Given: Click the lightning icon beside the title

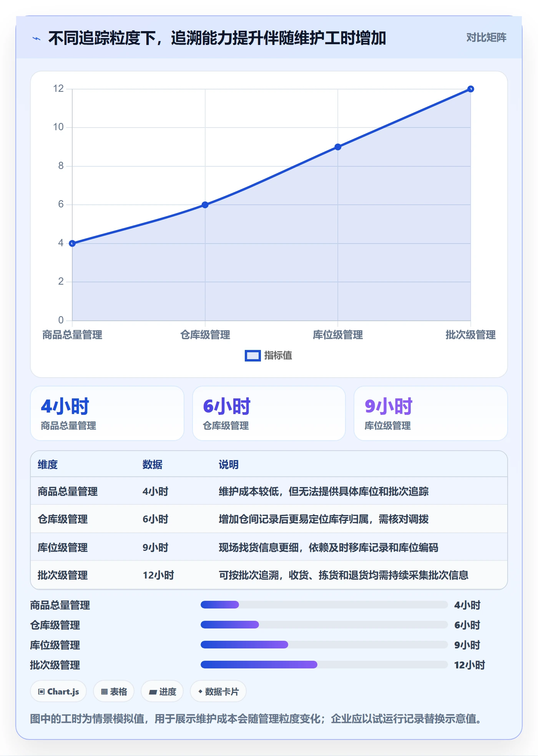Looking at the screenshot, I should click(x=37, y=38).
